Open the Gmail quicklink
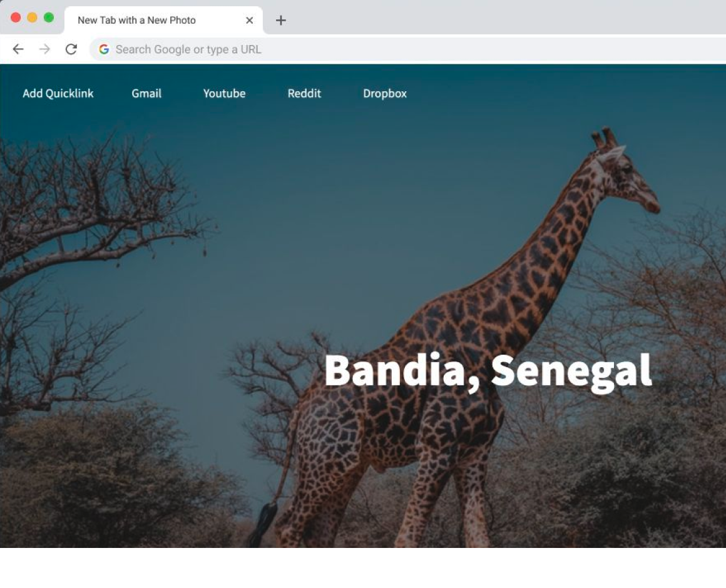The height and width of the screenshot is (588, 726). (146, 93)
